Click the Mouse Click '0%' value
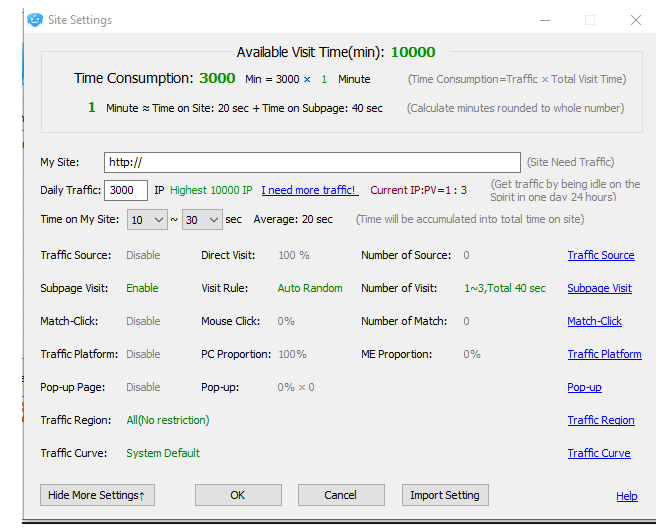The image size is (668, 531). click(x=286, y=321)
